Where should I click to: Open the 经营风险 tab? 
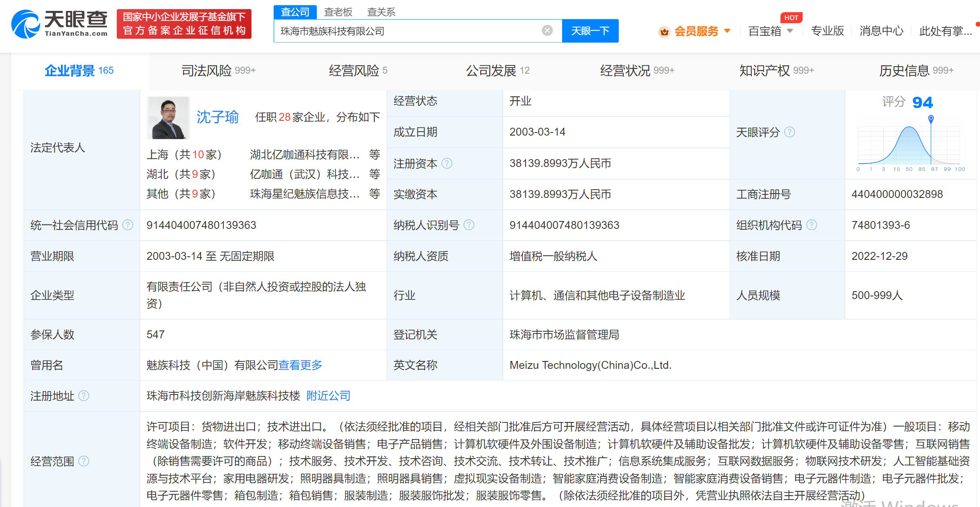pos(358,71)
